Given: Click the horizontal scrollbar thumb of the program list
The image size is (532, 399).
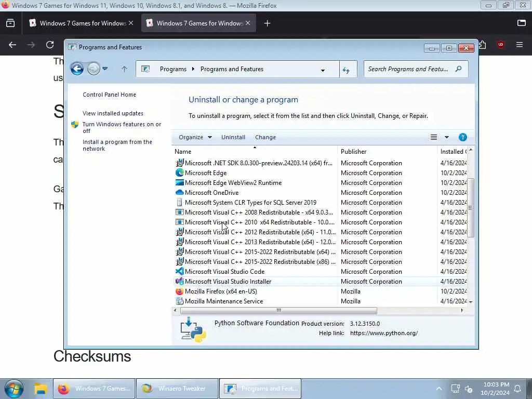Looking at the screenshot, I should point(278,310).
